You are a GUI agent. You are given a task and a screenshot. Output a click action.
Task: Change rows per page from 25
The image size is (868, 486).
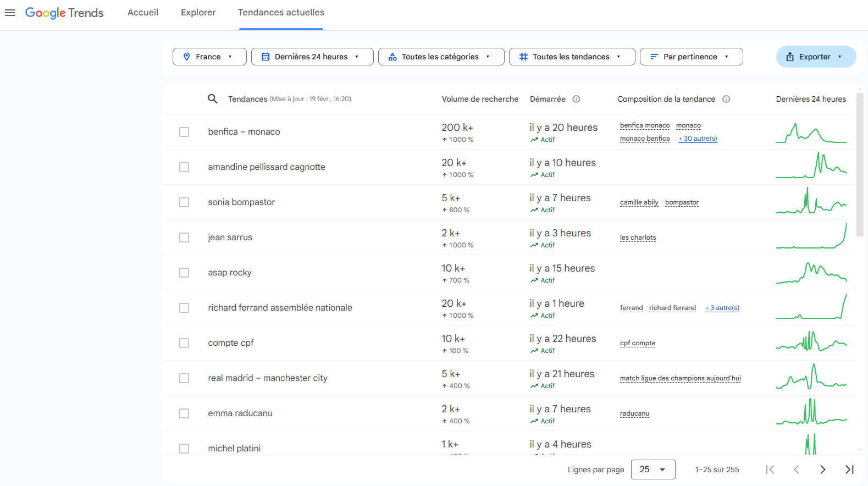click(653, 470)
